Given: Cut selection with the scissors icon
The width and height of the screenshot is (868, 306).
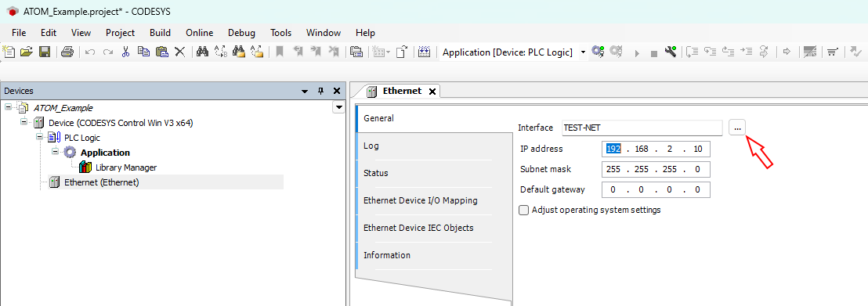Looking at the screenshot, I should (125, 52).
